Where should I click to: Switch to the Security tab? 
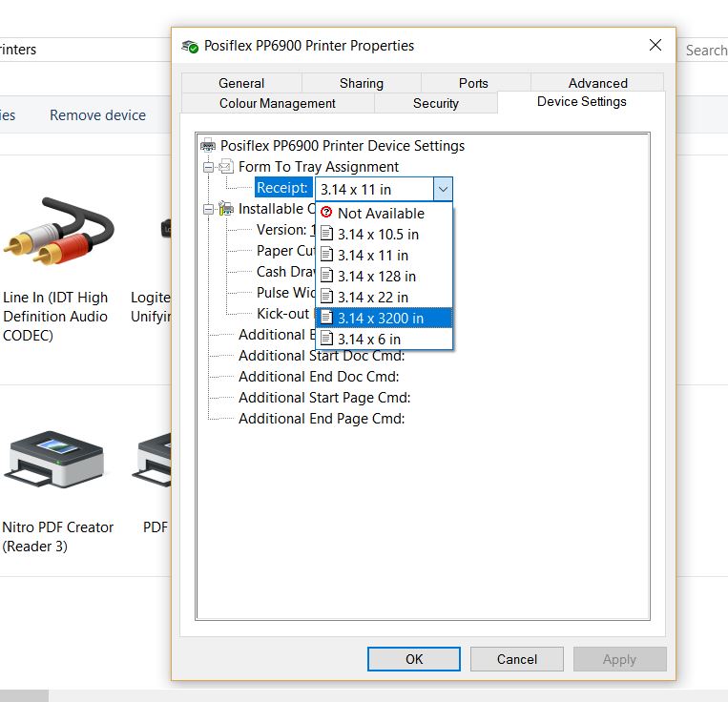pos(436,103)
